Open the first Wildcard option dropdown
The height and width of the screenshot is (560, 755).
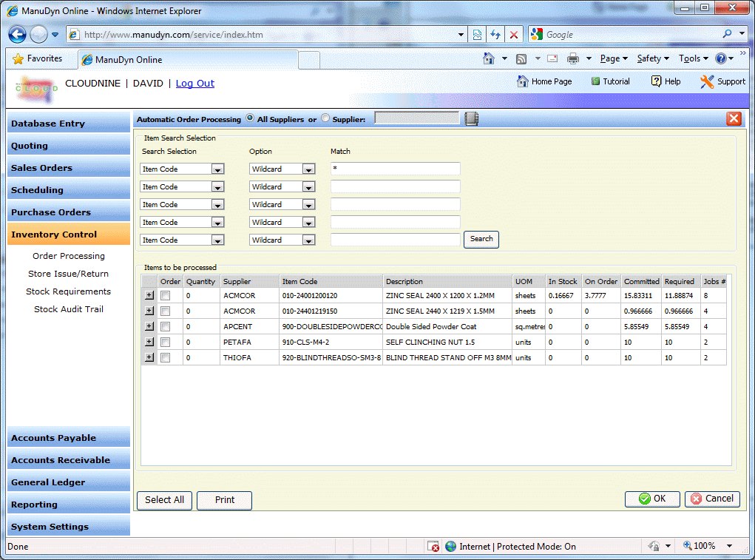coord(309,169)
